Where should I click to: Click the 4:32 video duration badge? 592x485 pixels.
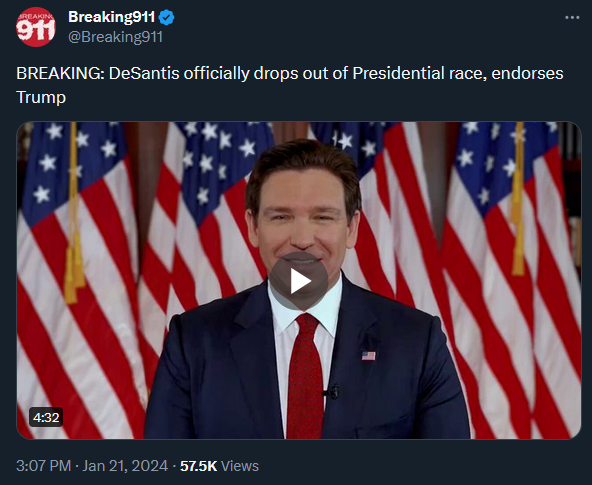[x=46, y=417]
